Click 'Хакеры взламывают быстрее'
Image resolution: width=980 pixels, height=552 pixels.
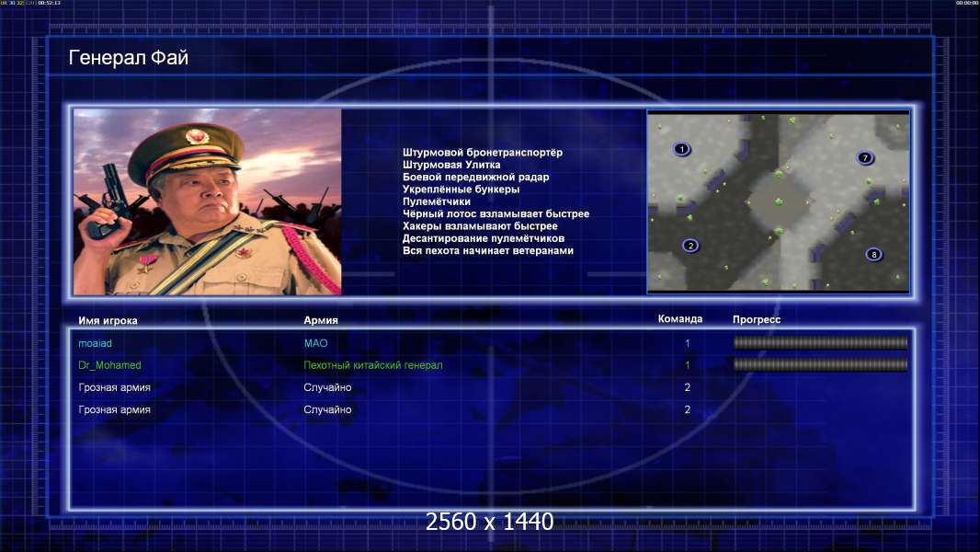pos(480,226)
